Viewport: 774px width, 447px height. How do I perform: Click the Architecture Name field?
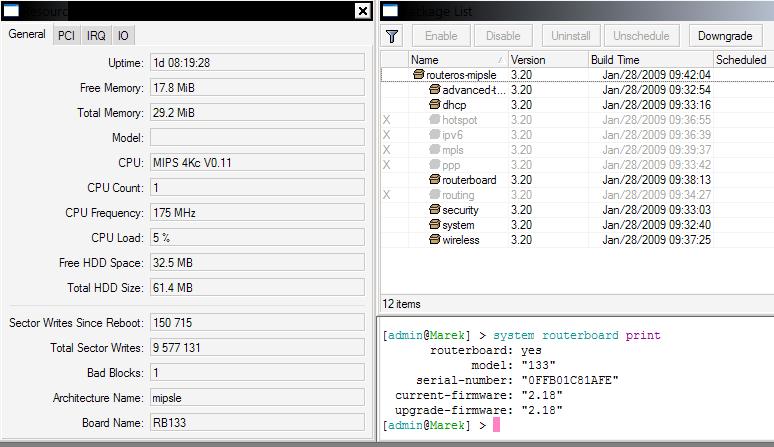[257, 398]
